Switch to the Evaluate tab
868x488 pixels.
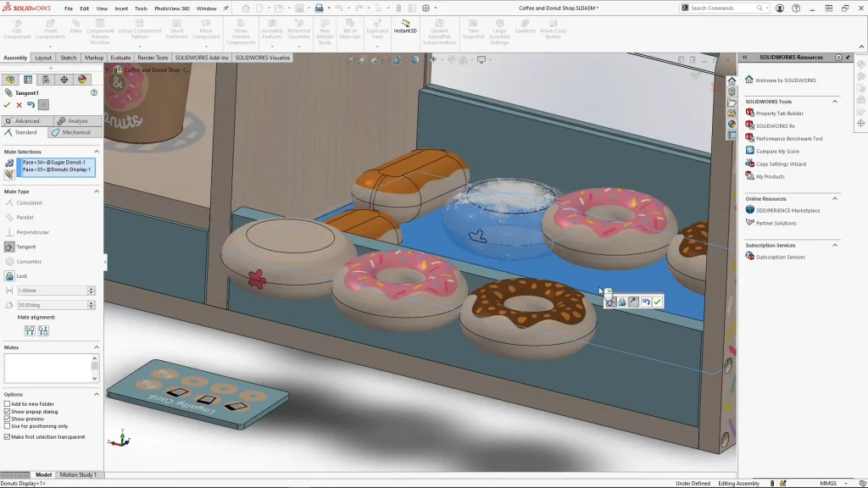(120, 58)
